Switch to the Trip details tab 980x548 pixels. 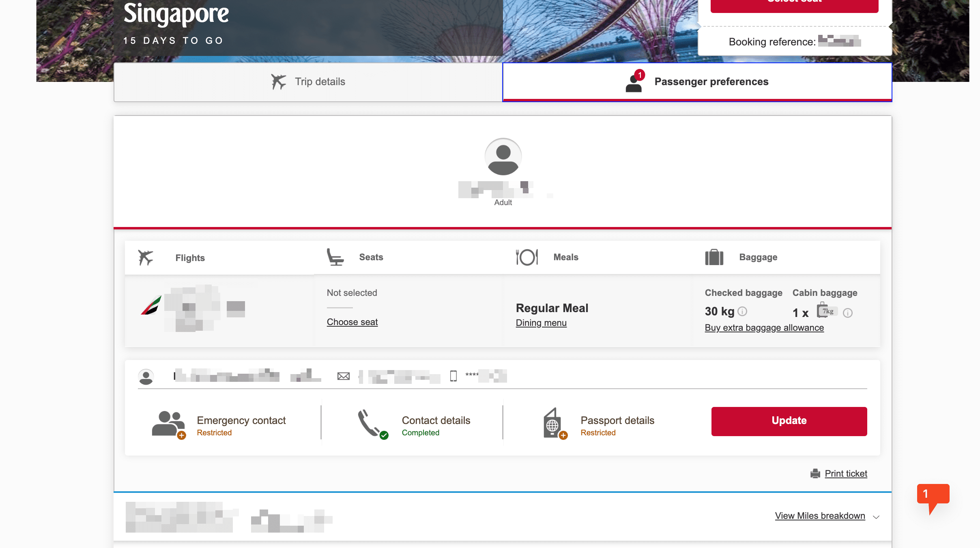pyautogui.click(x=308, y=82)
